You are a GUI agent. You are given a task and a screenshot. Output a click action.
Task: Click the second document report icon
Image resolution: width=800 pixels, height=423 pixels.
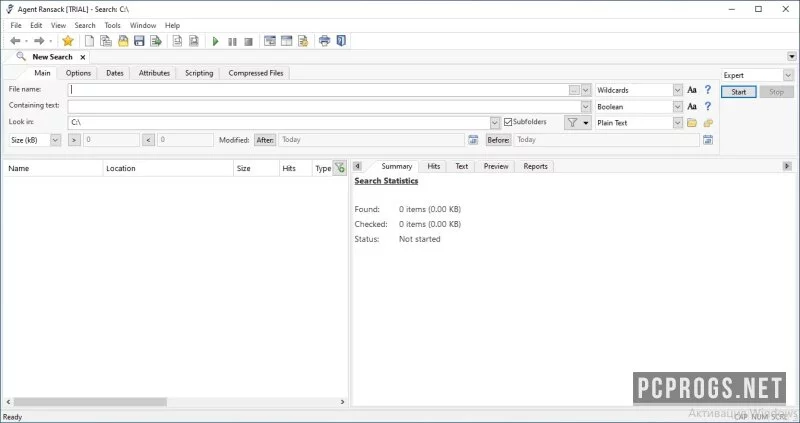click(194, 41)
